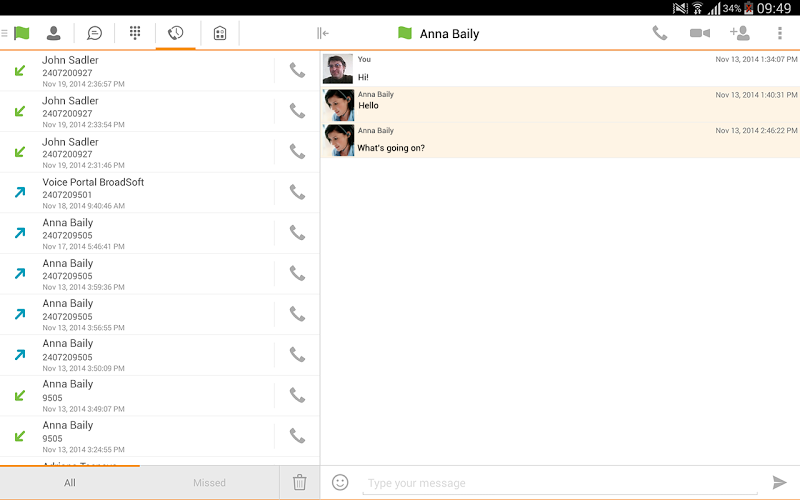800x500 pixels.
Task: Click the Type your message field
Action: pos(560,483)
